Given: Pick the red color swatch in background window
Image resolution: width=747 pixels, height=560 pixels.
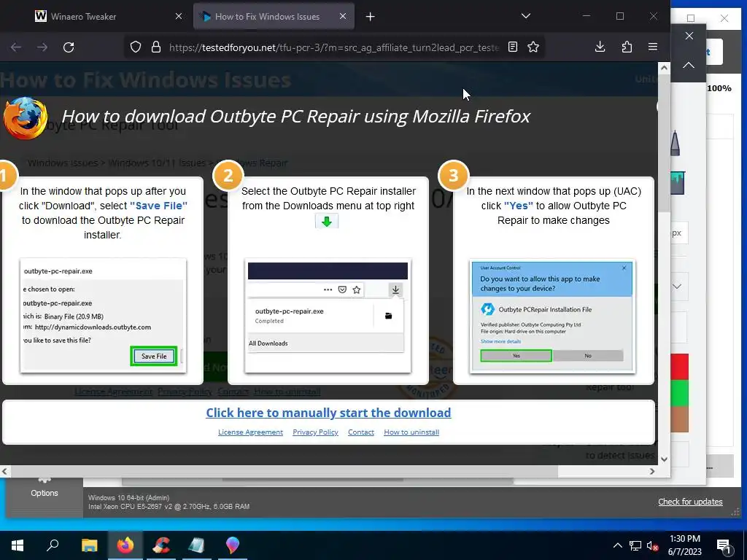Looking at the screenshot, I should coord(679,367).
